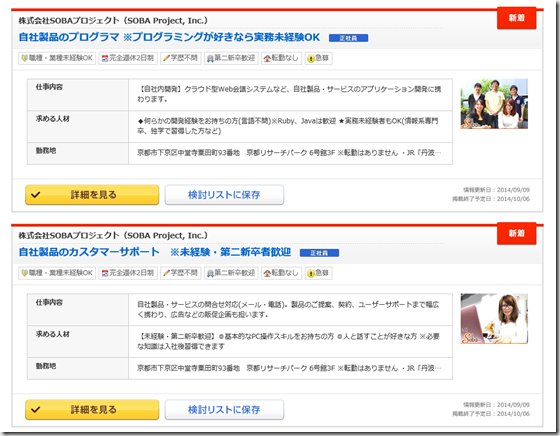Save customer support job to 検討リスト
The height and width of the screenshot is (436, 560).
(x=224, y=410)
